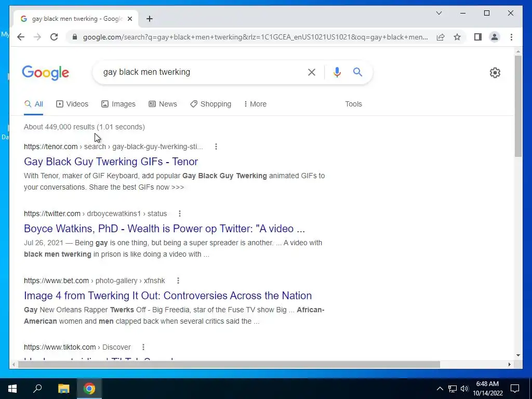Click the Chrome forward arrow

37,37
